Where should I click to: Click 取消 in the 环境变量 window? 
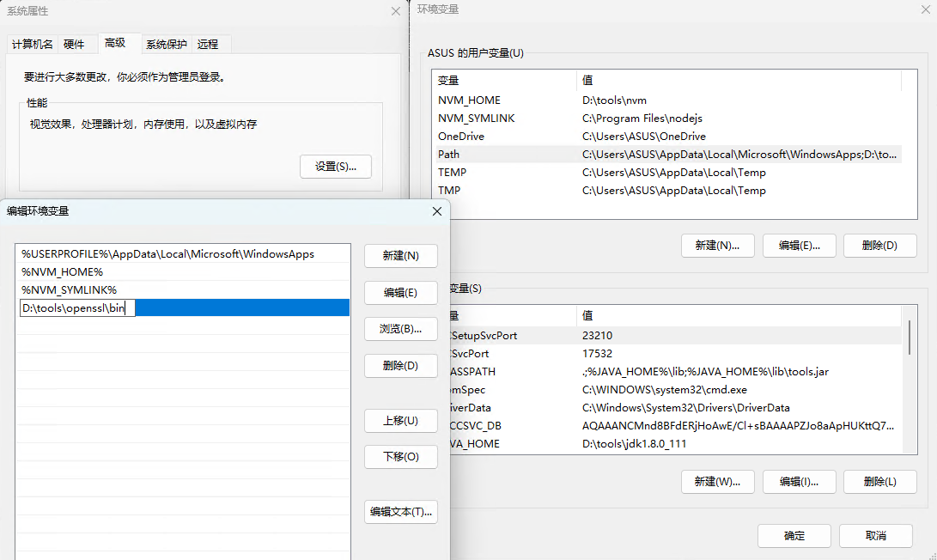(876, 536)
